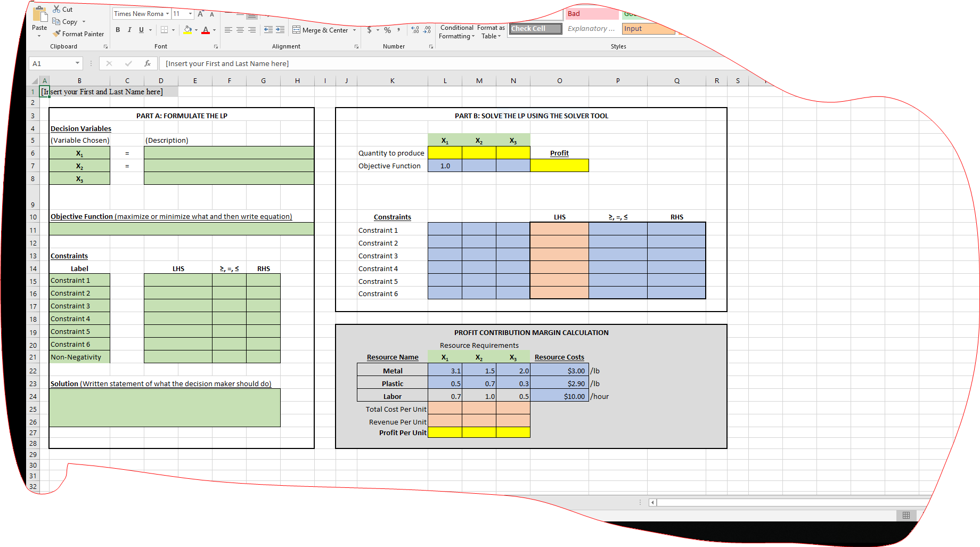The width and height of the screenshot is (980, 547).
Task: Toggle Align Left
Action: tap(228, 30)
